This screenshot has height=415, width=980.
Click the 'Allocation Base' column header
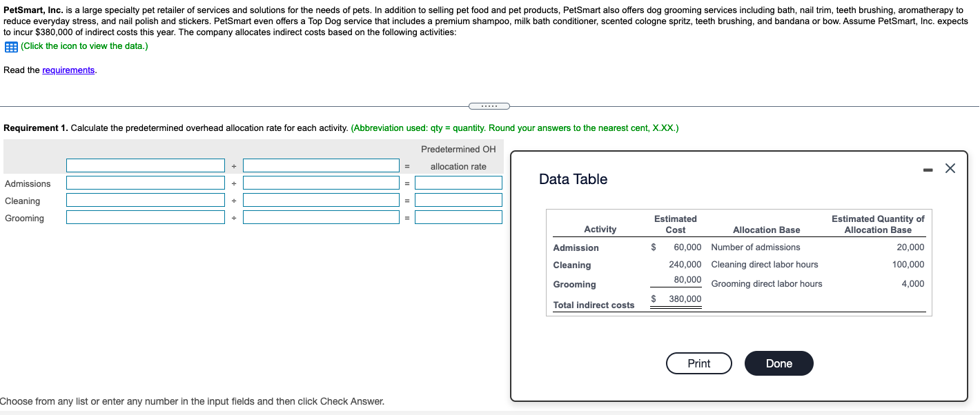click(x=767, y=230)
